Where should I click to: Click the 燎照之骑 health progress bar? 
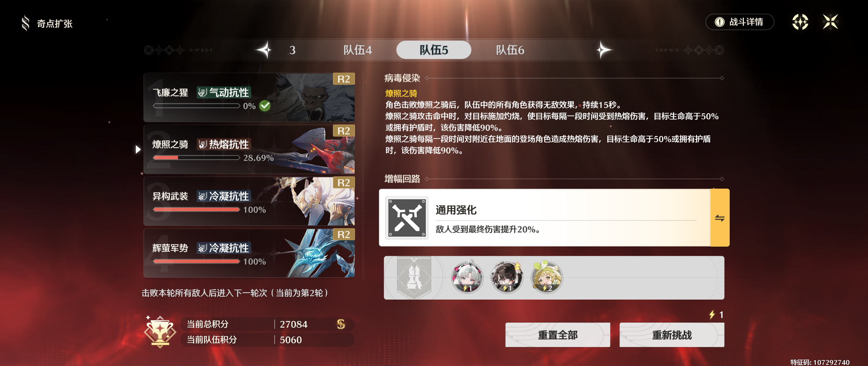coord(196,158)
